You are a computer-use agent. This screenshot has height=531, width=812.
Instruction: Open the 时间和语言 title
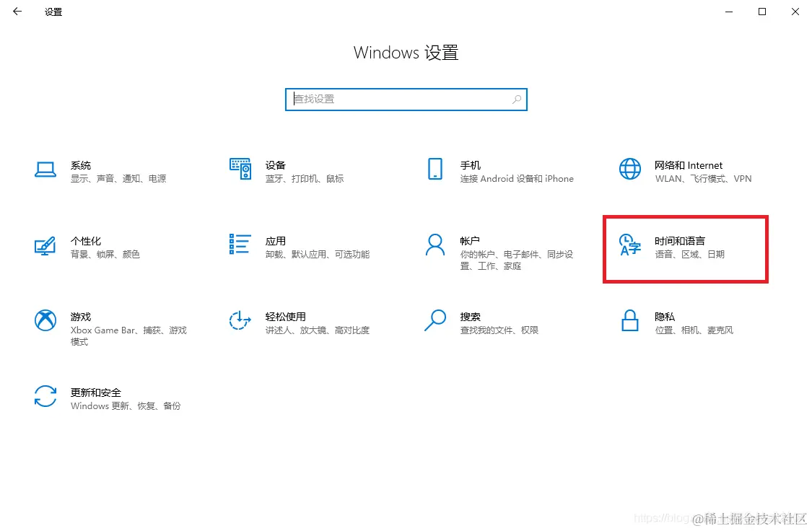679,241
